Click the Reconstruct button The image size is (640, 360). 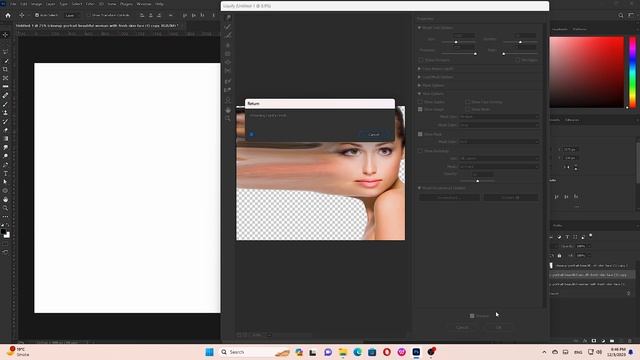[449, 198]
